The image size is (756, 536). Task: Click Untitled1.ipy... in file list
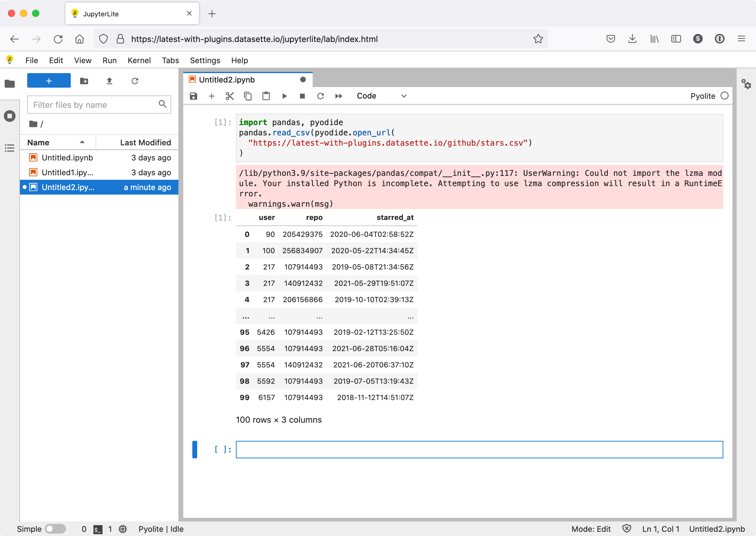pyautogui.click(x=68, y=172)
